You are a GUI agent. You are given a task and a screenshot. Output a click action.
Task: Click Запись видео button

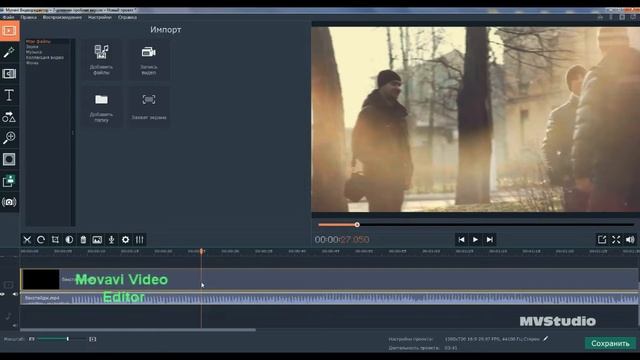[x=149, y=60]
